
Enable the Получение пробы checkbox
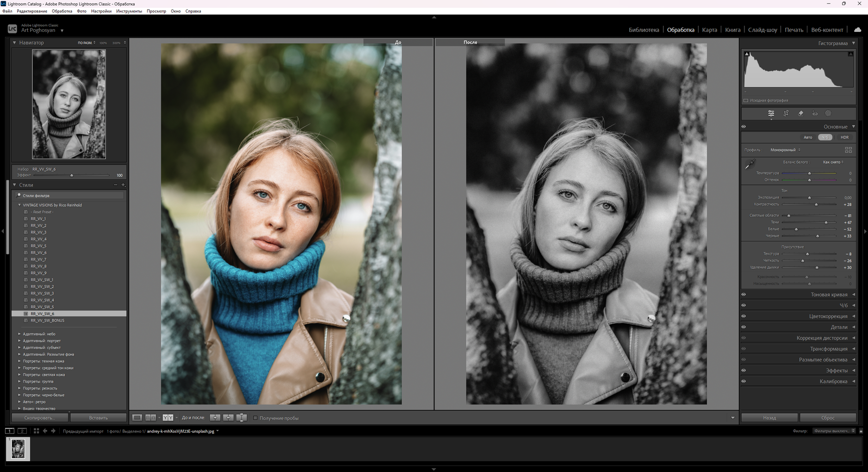[x=255, y=418]
